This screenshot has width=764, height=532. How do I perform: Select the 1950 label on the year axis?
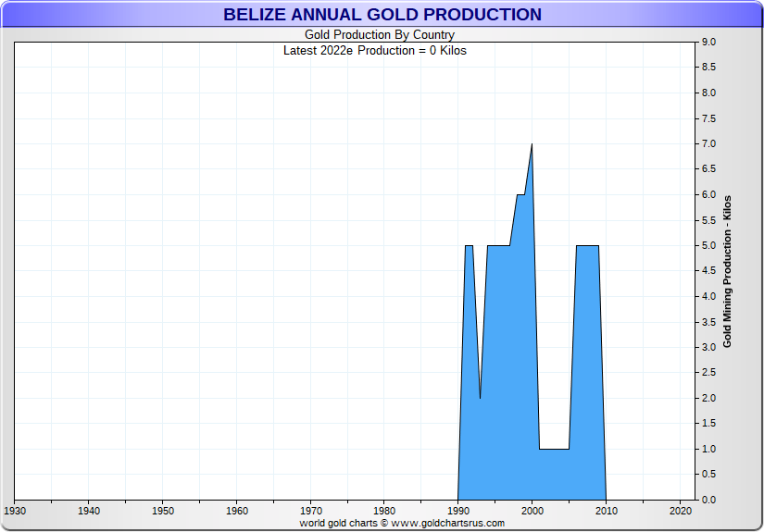click(x=162, y=511)
